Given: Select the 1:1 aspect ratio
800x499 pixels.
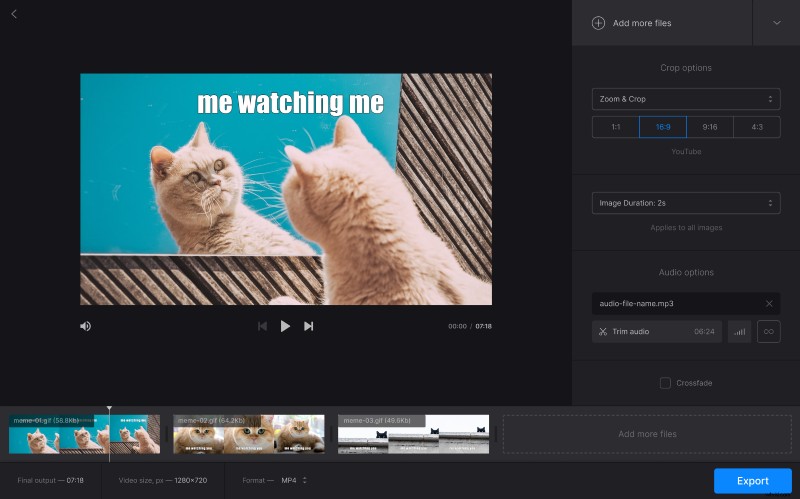Looking at the screenshot, I should (616, 127).
